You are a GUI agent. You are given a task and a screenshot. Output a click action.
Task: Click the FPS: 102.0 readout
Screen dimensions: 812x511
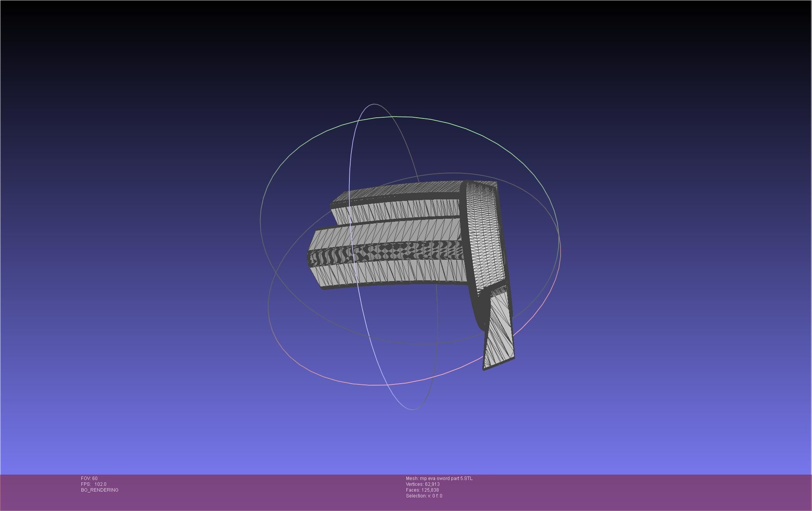(x=94, y=484)
